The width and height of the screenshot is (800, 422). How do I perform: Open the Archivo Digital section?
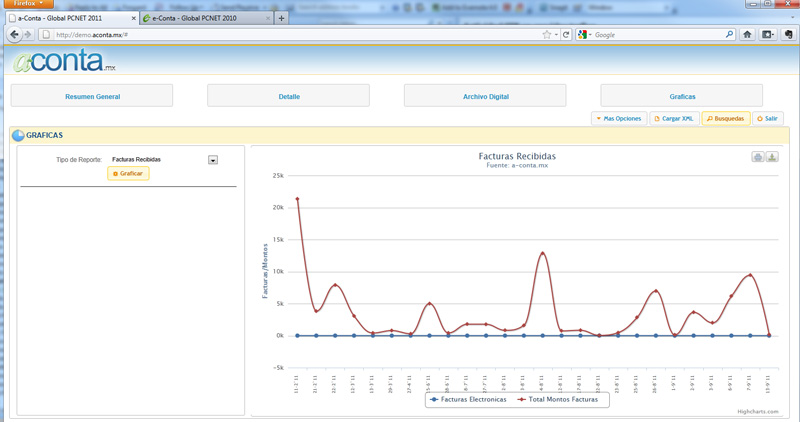485,96
